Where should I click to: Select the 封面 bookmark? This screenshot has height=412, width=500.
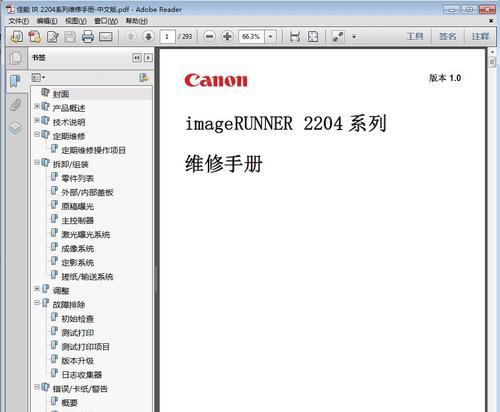tap(61, 94)
